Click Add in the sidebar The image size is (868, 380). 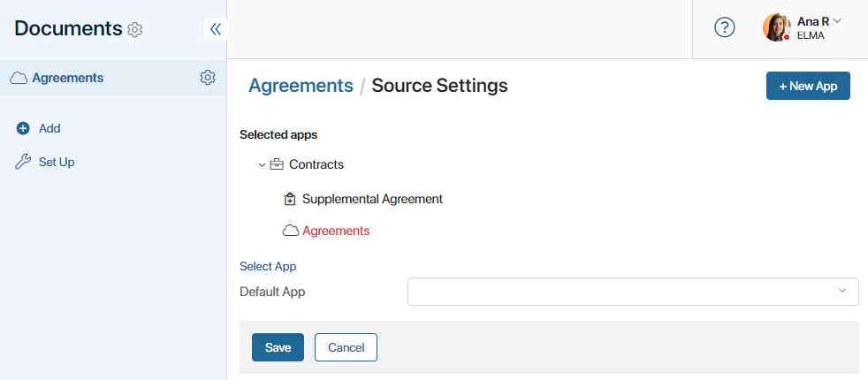coord(49,128)
